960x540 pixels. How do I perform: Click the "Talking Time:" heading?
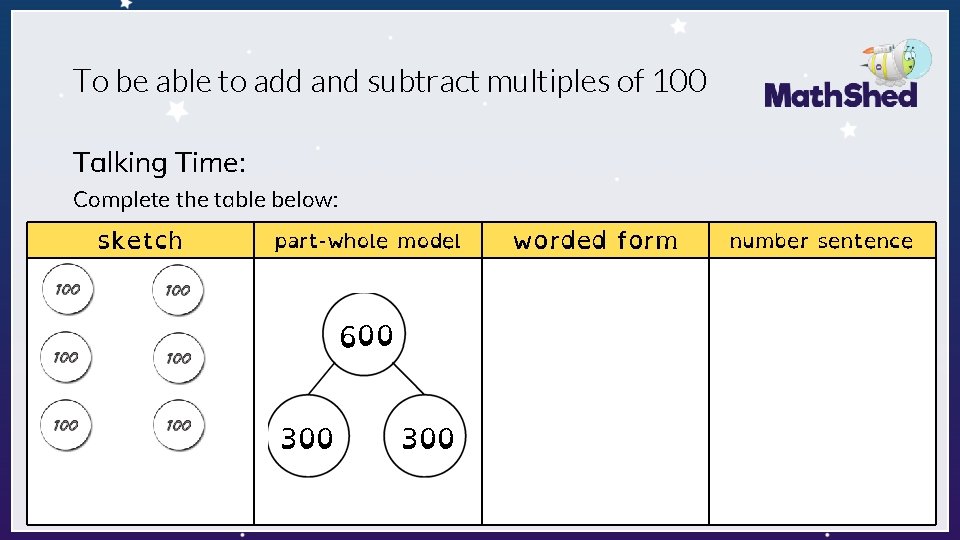tap(159, 162)
